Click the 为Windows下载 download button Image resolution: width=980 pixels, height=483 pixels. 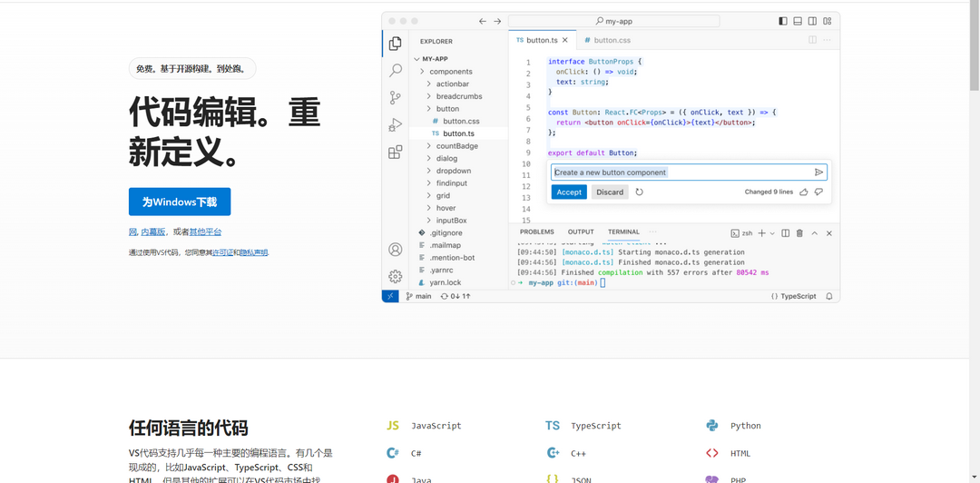(x=180, y=202)
